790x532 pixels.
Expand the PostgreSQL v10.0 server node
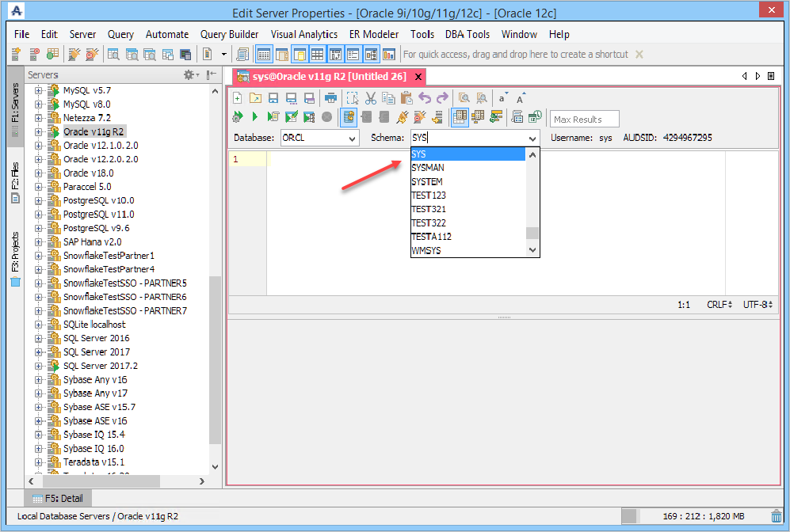[38, 200]
